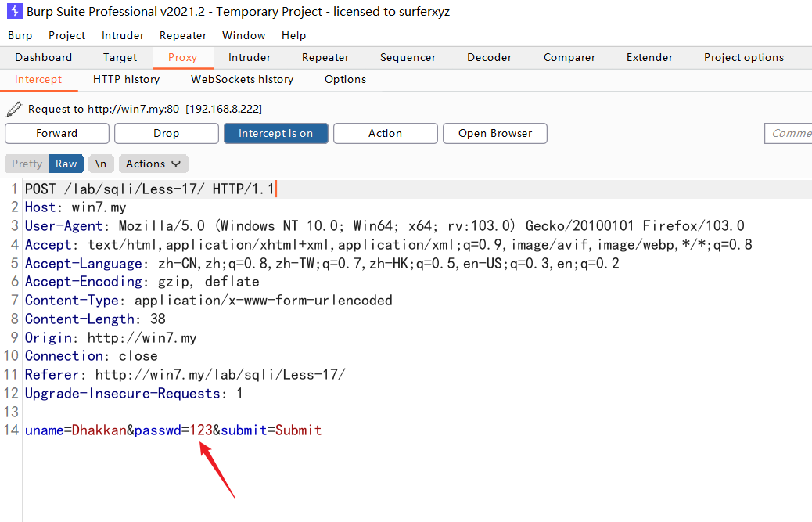The height and width of the screenshot is (522, 812).
Task: Open the Burp menu
Action: coord(20,35)
